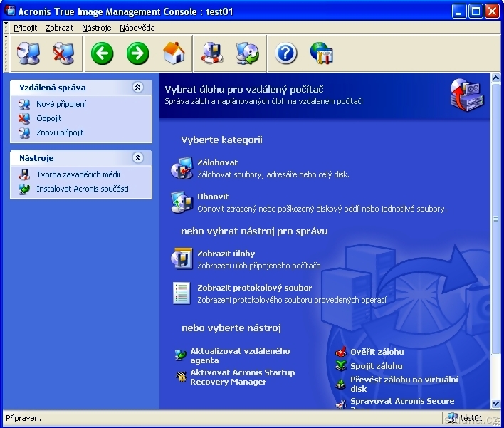Screen dimensions: 504x428
Task: Click the globe web tools toolbar icon
Action: (x=322, y=53)
